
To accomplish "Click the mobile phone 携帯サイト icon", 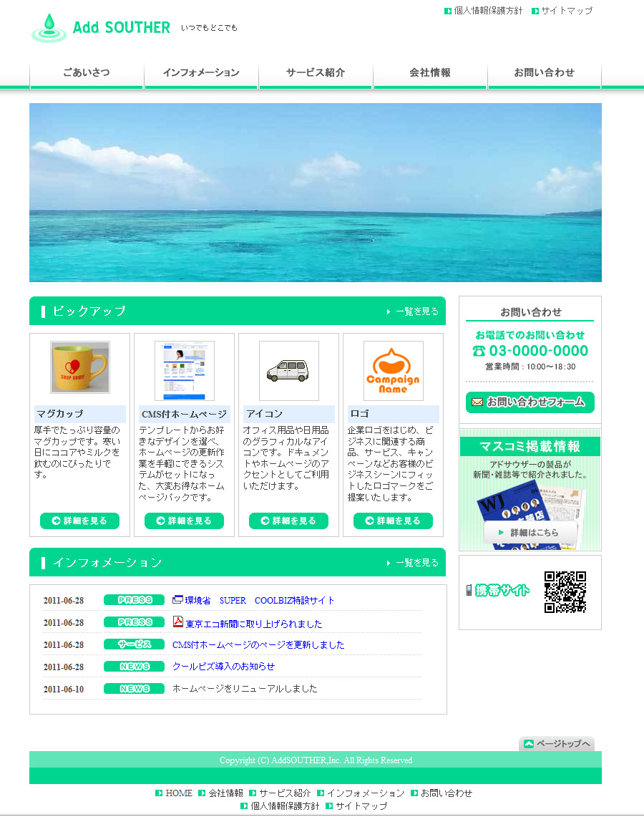I will point(469,590).
